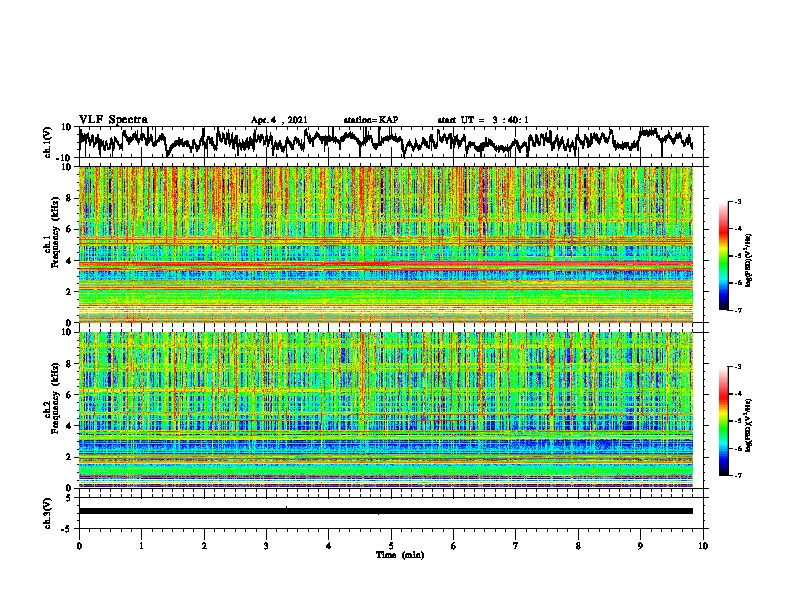Click the ch.1 frequency axis "8" tick
This screenshot has width=792, height=612.
(x=70, y=198)
